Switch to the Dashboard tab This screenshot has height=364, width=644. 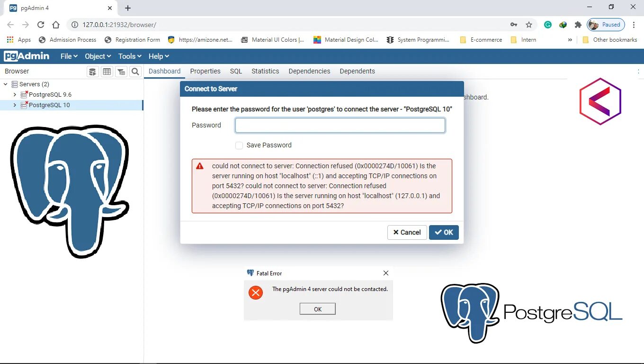[165, 71]
